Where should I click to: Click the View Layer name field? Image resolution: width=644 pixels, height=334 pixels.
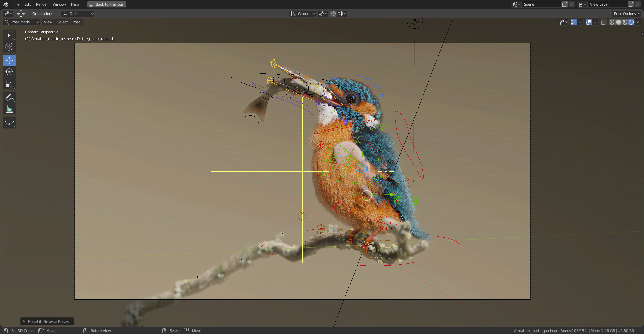[607, 4]
